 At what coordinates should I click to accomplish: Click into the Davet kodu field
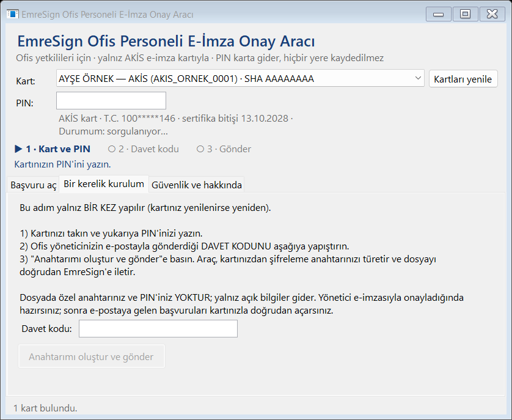(158, 328)
